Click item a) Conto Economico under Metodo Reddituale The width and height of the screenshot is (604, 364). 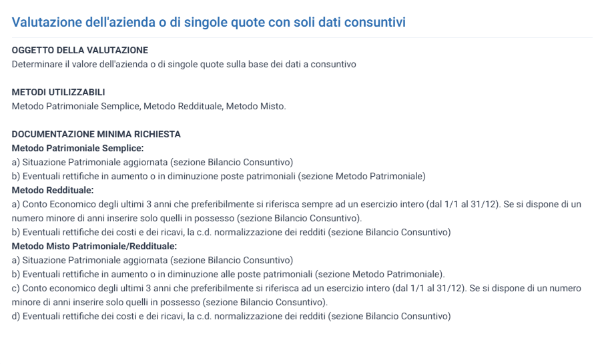(x=296, y=204)
